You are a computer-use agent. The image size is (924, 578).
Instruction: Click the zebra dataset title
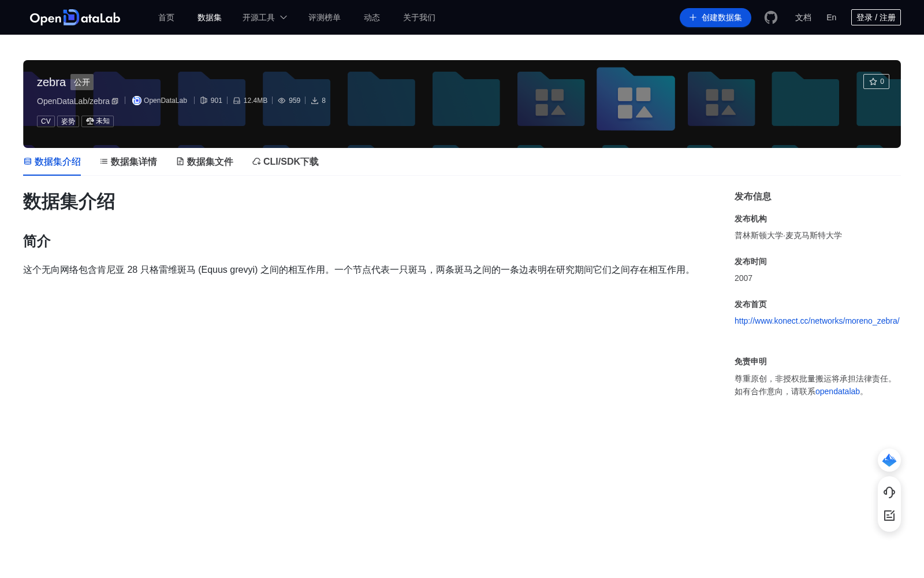pos(51,82)
